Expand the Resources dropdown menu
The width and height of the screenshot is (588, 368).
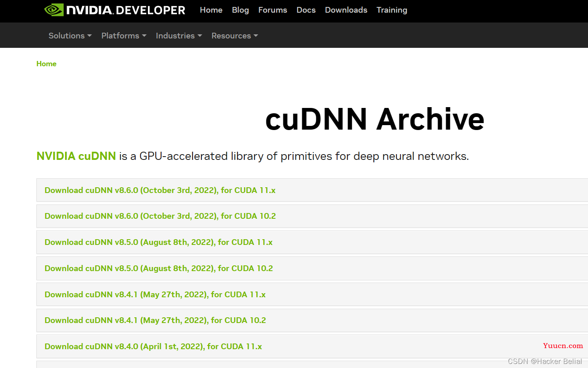coord(235,36)
